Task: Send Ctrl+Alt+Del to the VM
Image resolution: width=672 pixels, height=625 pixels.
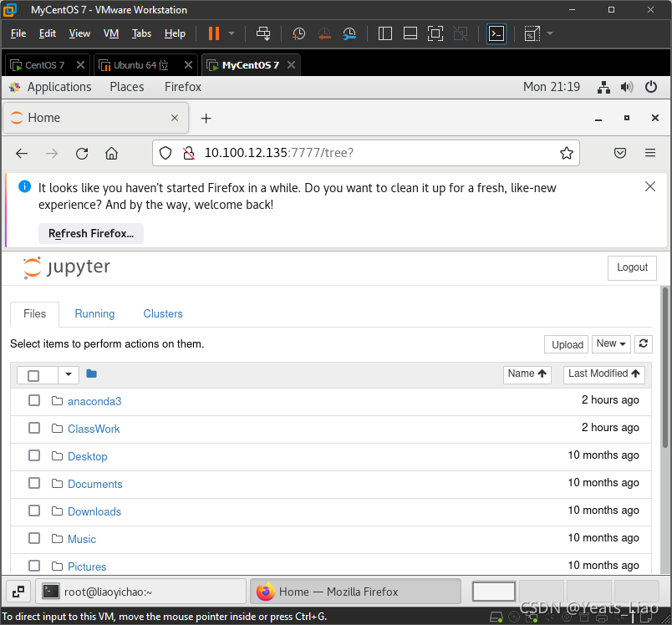Action: click(x=263, y=33)
